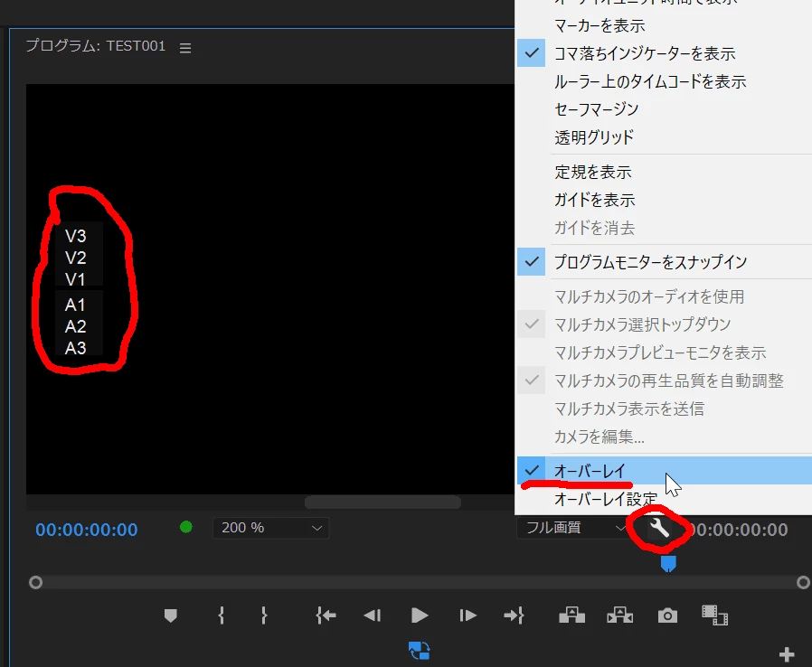The width and height of the screenshot is (812, 667).
Task: Choose 定規を表示 menu item
Action: tap(664, 172)
